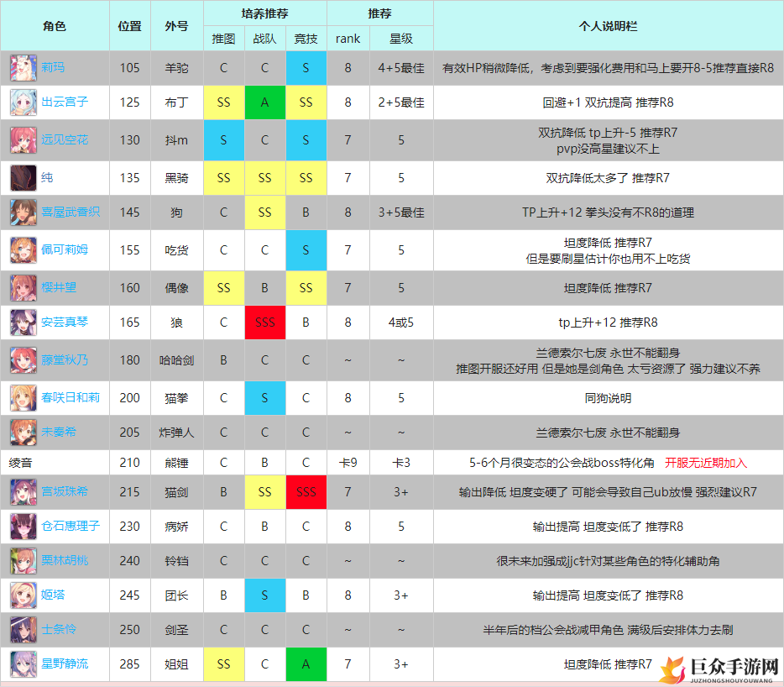Click the yellow SS 战队 cell for 喜屋武香织
Image resolution: width=784 pixels, height=687 pixels.
[x=265, y=212]
